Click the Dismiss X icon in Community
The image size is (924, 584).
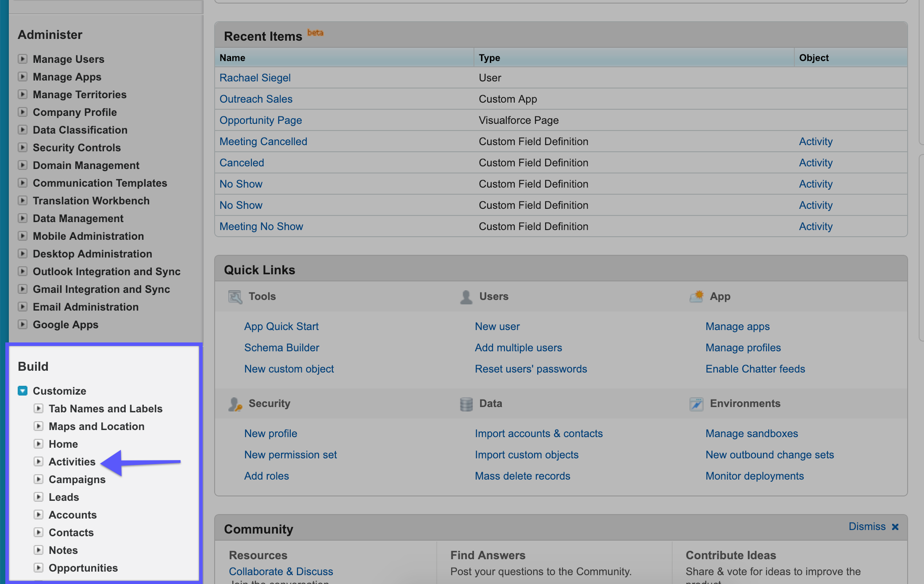click(x=895, y=526)
